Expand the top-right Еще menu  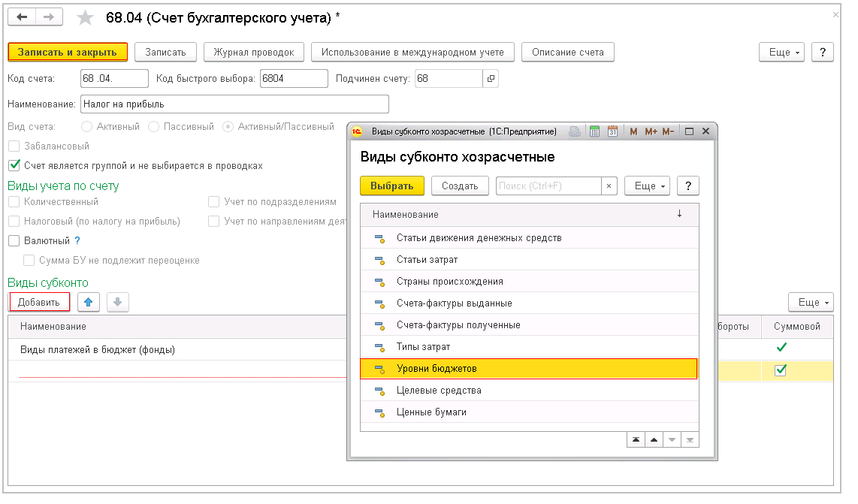(x=781, y=52)
